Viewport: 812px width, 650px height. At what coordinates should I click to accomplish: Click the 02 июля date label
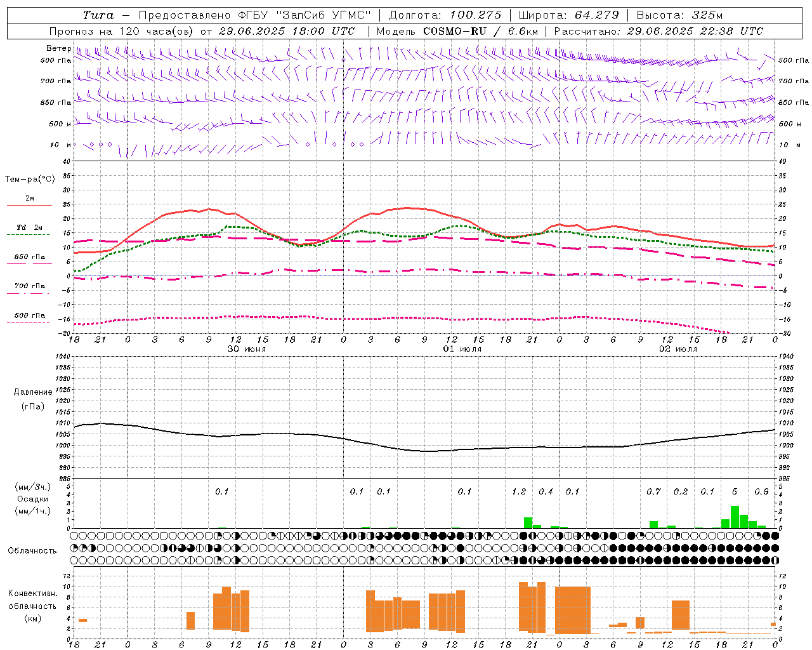pos(678,349)
